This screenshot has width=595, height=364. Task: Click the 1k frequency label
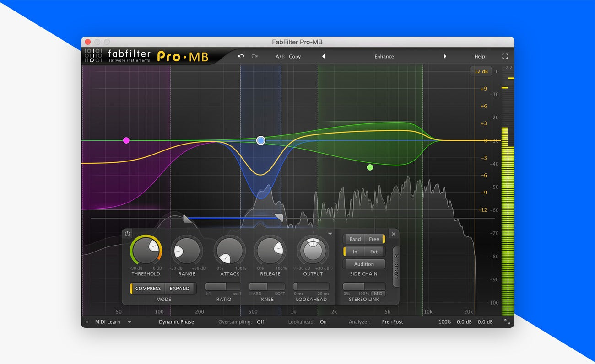pos(293,312)
